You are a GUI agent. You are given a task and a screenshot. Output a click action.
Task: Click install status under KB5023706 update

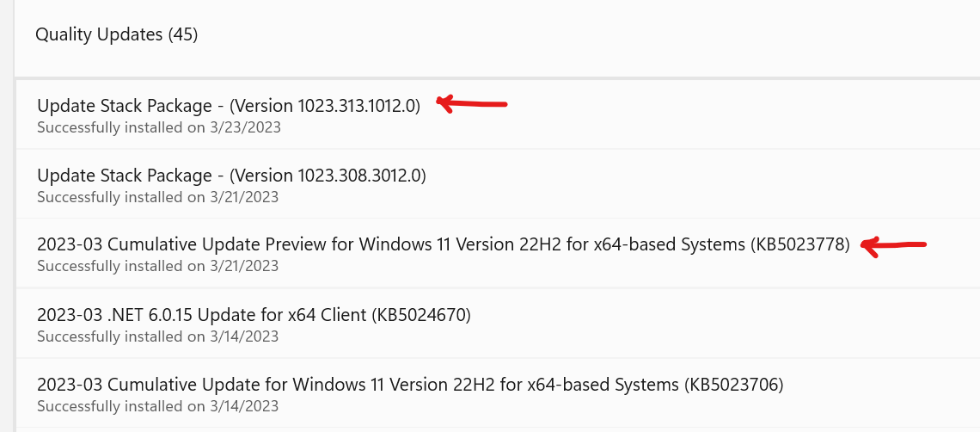pos(157,405)
